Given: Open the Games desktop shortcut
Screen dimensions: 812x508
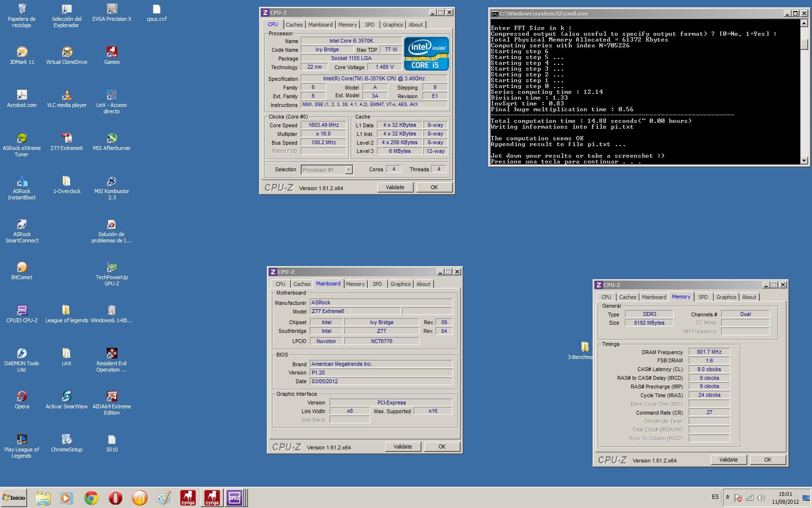Looking at the screenshot, I should pyautogui.click(x=112, y=56).
